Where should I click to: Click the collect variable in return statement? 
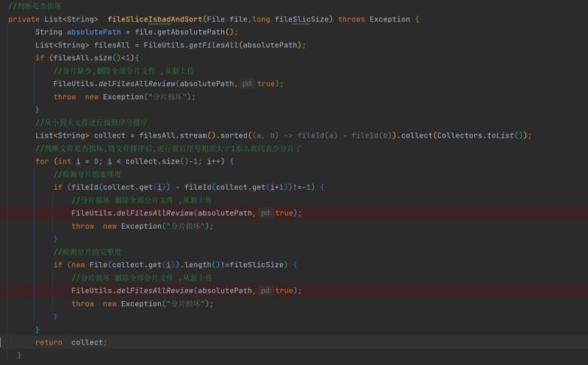(88, 342)
